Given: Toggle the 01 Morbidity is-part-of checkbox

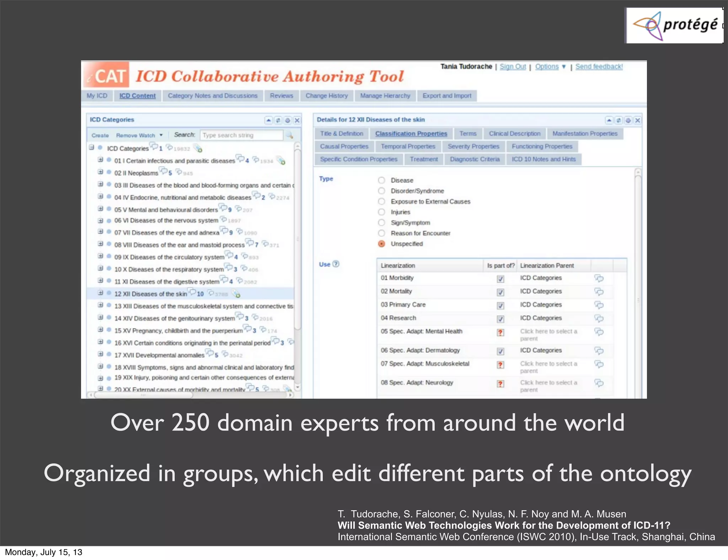Looking at the screenshot, I should click(500, 279).
